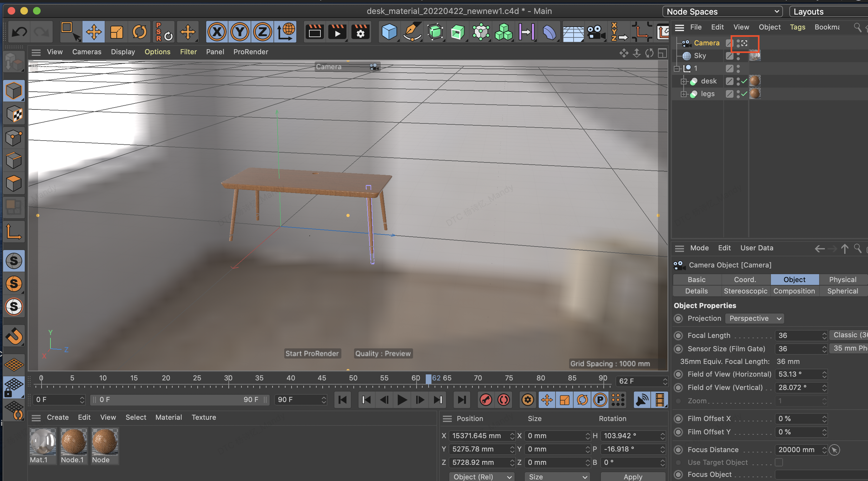Image resolution: width=868 pixels, height=481 pixels.
Task: Open the Projection Perspective dropdown
Action: point(754,318)
